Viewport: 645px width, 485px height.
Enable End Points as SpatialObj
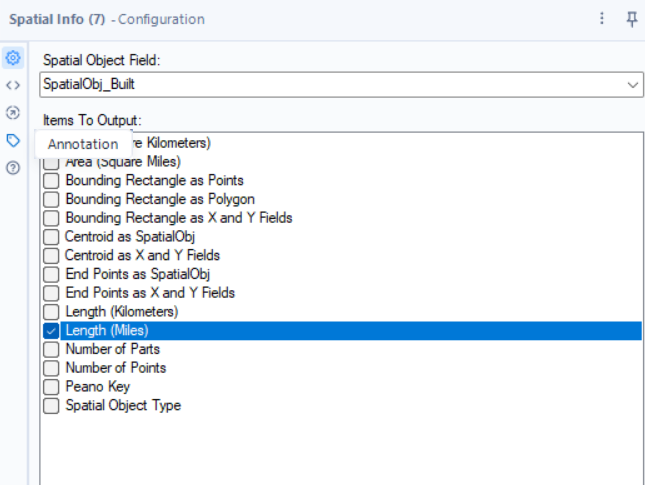51,274
